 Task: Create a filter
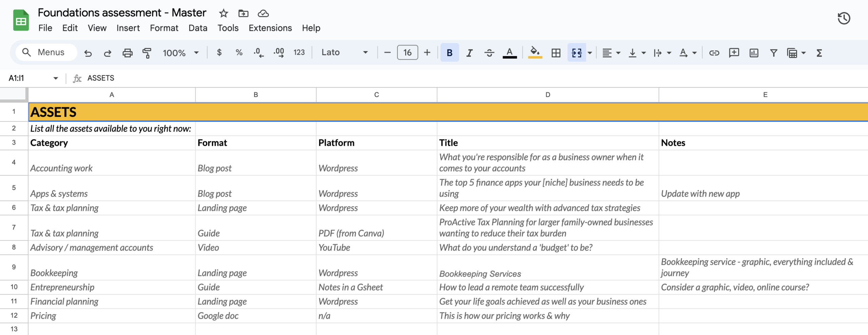773,53
